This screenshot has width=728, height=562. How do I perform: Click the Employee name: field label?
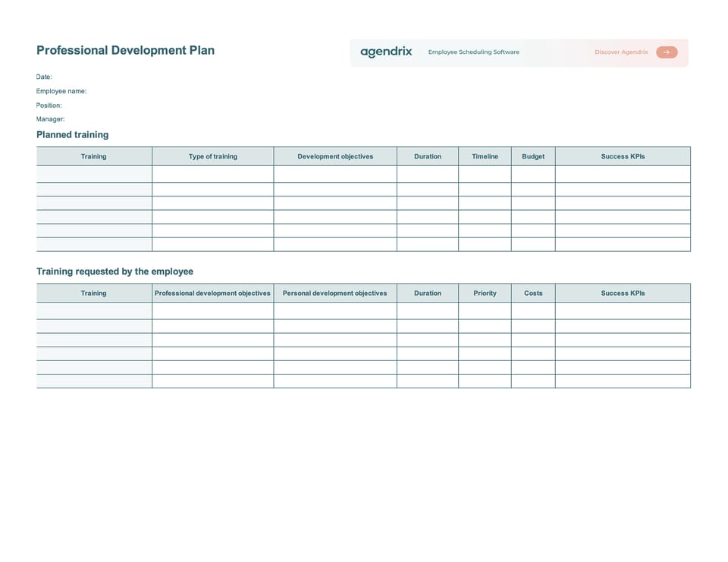(61, 91)
